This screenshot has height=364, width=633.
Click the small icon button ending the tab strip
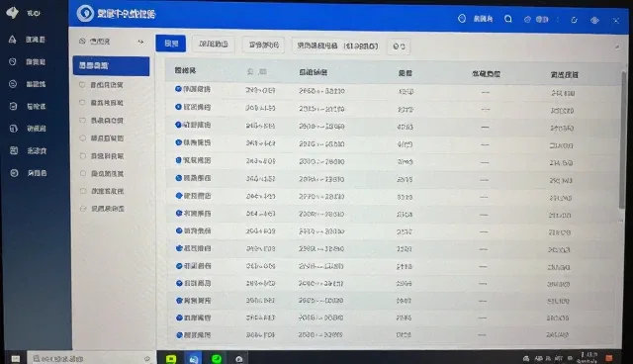point(399,46)
